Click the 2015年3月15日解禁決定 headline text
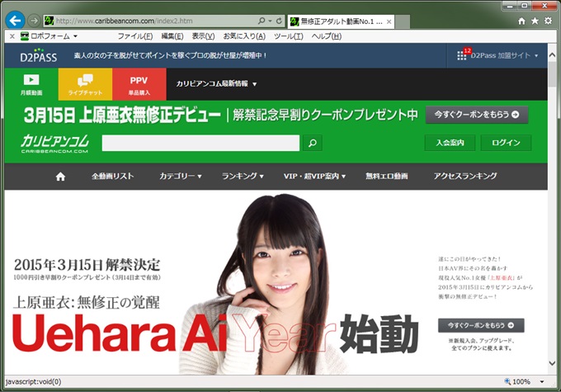Image resolution: width=561 pixels, height=392 pixels. [x=87, y=265]
